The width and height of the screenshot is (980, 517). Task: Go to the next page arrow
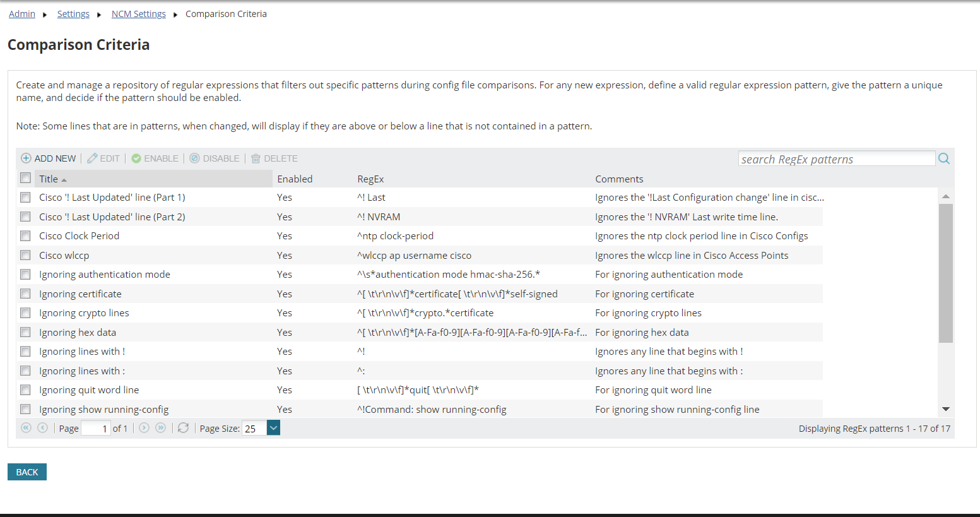144,428
